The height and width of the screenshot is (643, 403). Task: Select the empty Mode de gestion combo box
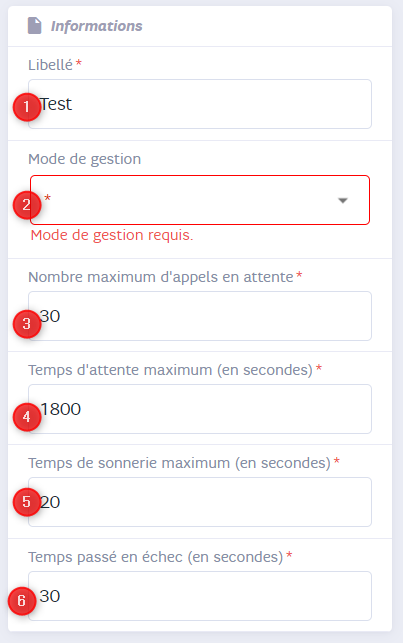(200, 200)
